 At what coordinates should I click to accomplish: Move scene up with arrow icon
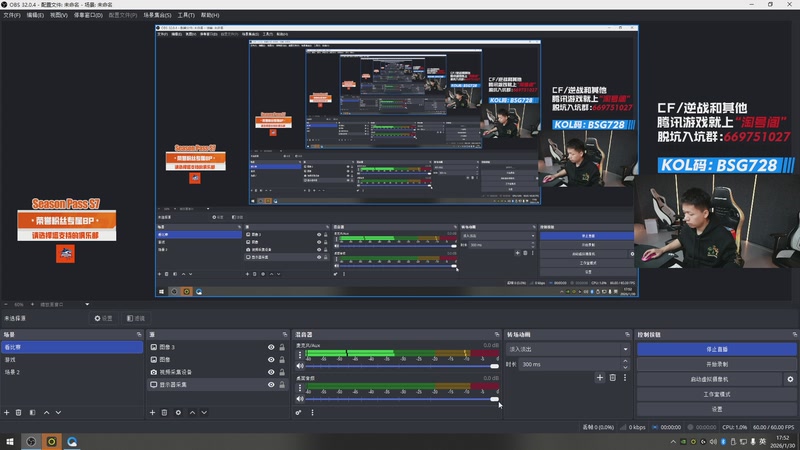click(46, 412)
